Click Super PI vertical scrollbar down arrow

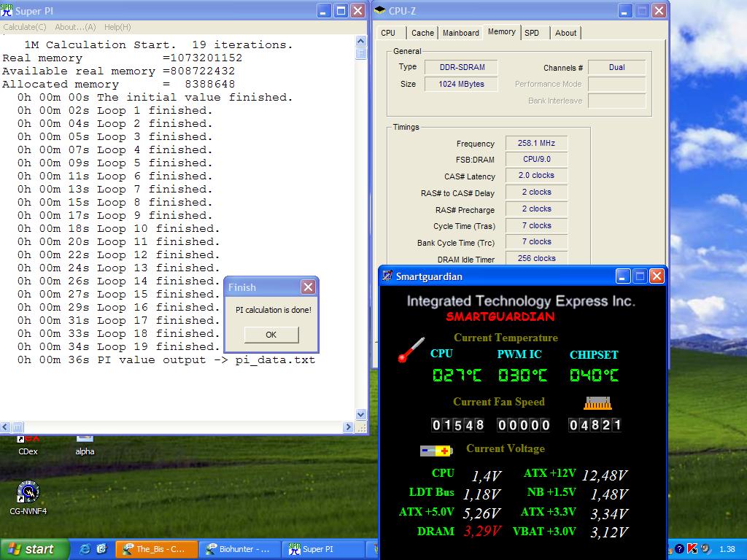coord(360,415)
